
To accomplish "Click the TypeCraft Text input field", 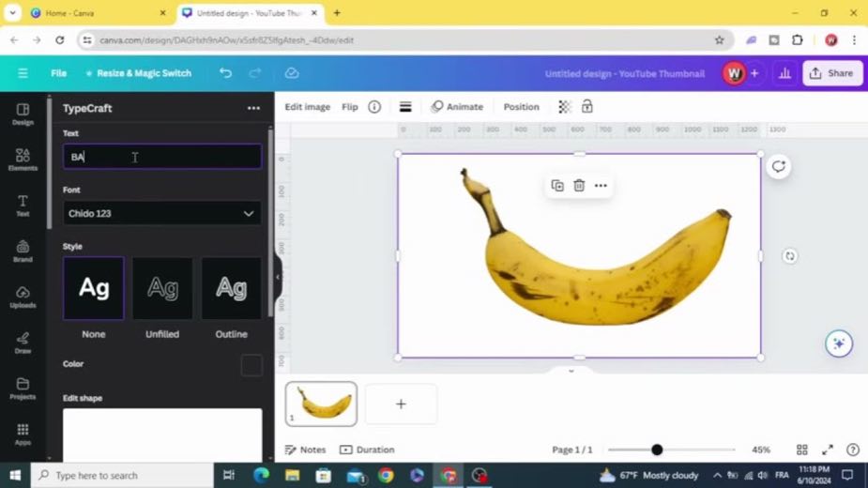I will (x=162, y=157).
